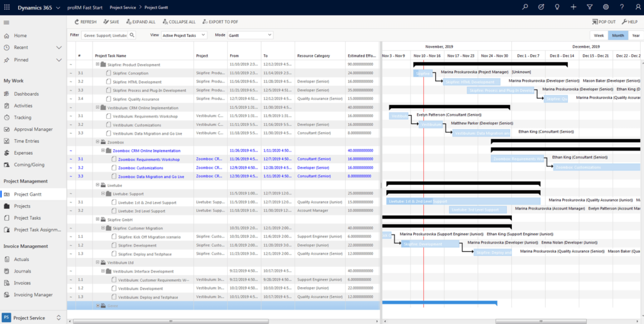Viewport: 644px width, 324px height.
Task: Open Tracking in the sidebar
Action: click(23, 118)
